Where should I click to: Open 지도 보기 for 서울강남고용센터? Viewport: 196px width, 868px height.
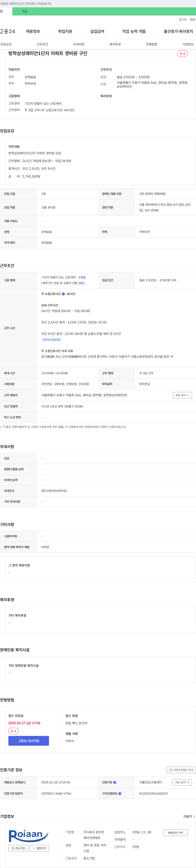[x=182, y=782]
